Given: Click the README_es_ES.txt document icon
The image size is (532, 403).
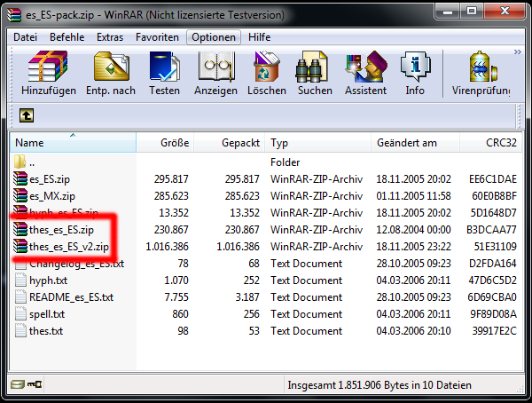Looking at the screenshot, I should (20, 297).
